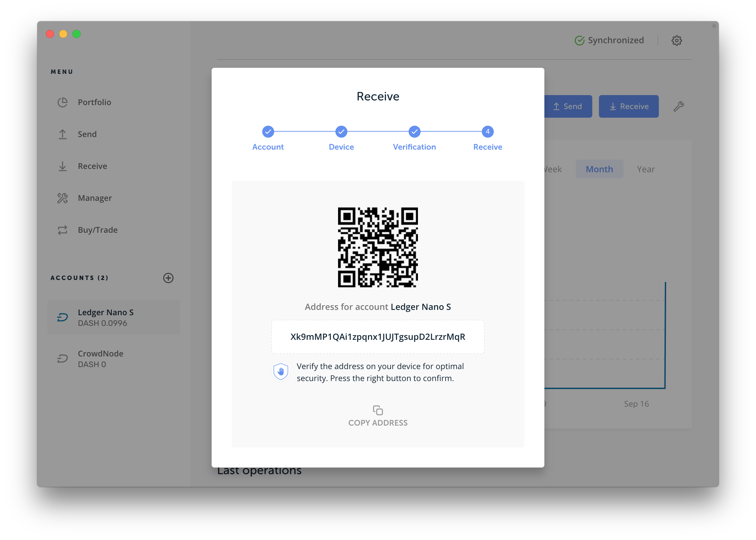Click the Receive dialog title
Screen dimensions: 756x540
coord(378,96)
